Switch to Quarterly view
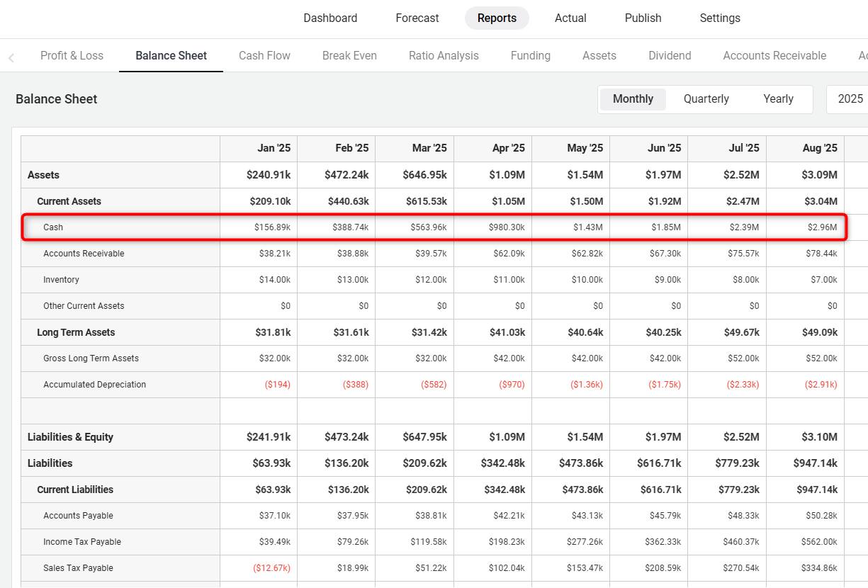868x588 pixels. (706, 99)
